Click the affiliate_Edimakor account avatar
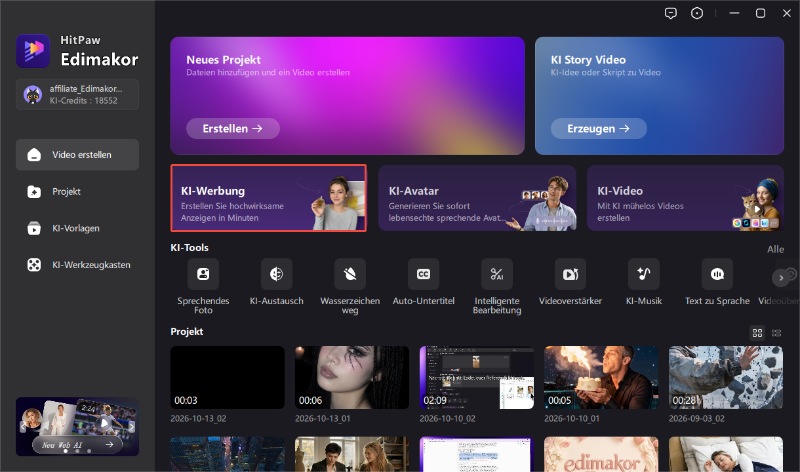This screenshot has width=800, height=472. coord(33,94)
